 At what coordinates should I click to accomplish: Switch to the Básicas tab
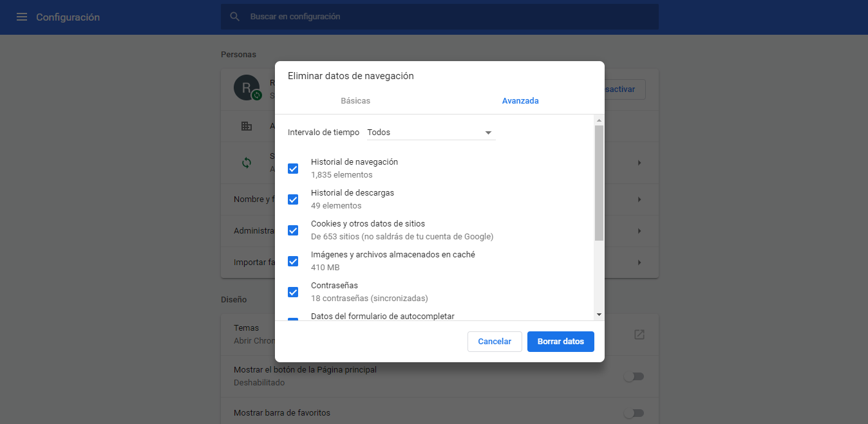[x=355, y=101]
